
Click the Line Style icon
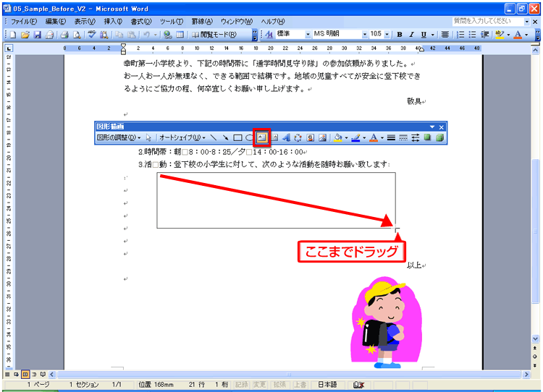click(391, 137)
